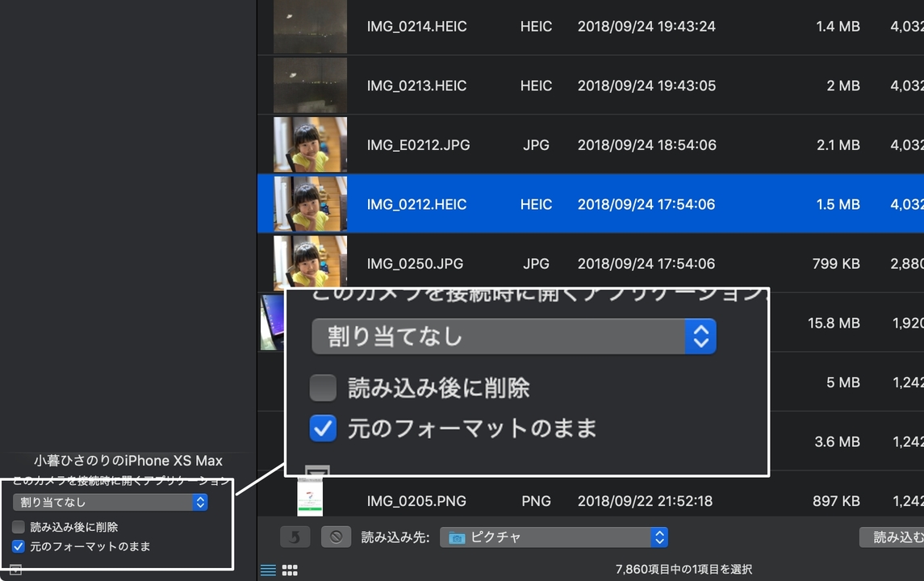Open the enlarged 割り当てなし popup menu

pos(514,336)
